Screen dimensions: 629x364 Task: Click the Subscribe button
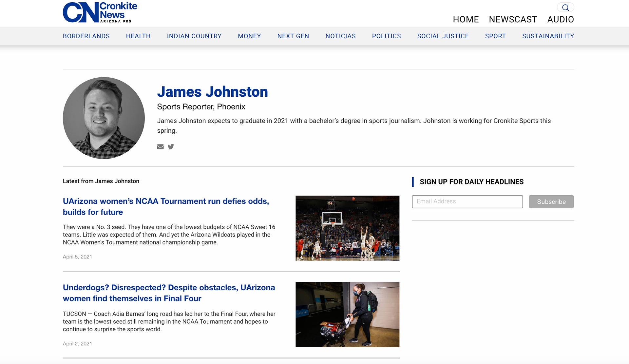pos(551,202)
